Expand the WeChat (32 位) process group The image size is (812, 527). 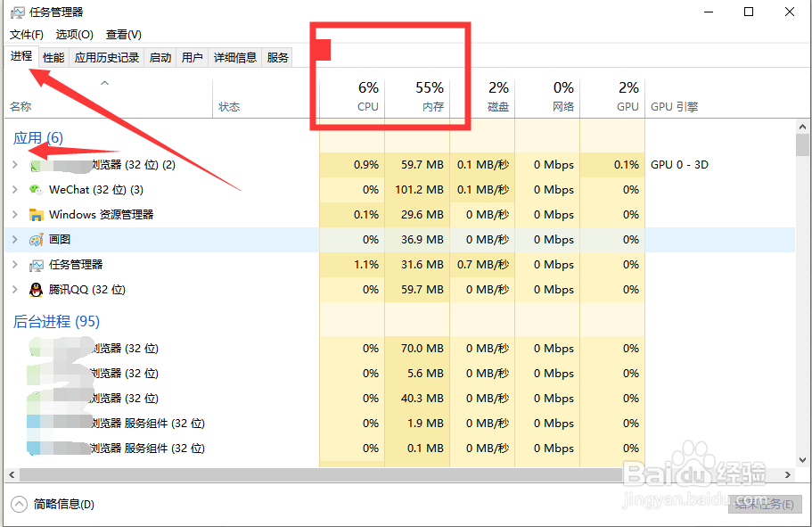click(15, 190)
